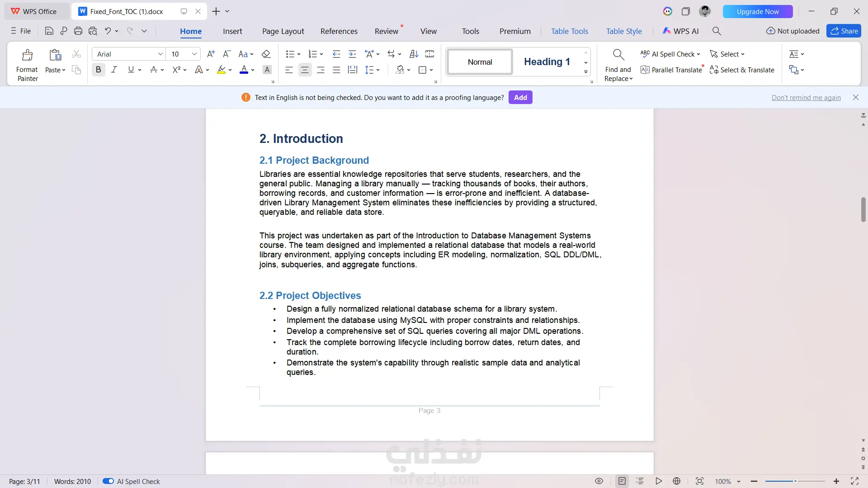868x488 pixels.
Task: Click the Add proofing language button
Action: [x=520, y=97]
